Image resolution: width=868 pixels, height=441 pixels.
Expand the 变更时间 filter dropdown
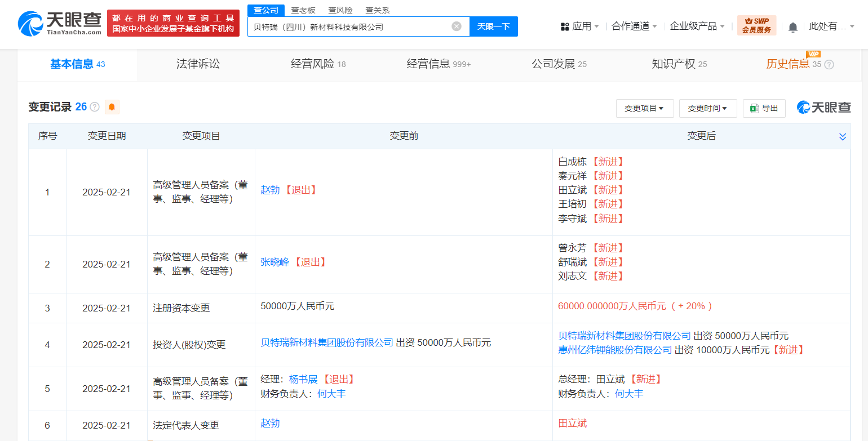click(x=707, y=108)
